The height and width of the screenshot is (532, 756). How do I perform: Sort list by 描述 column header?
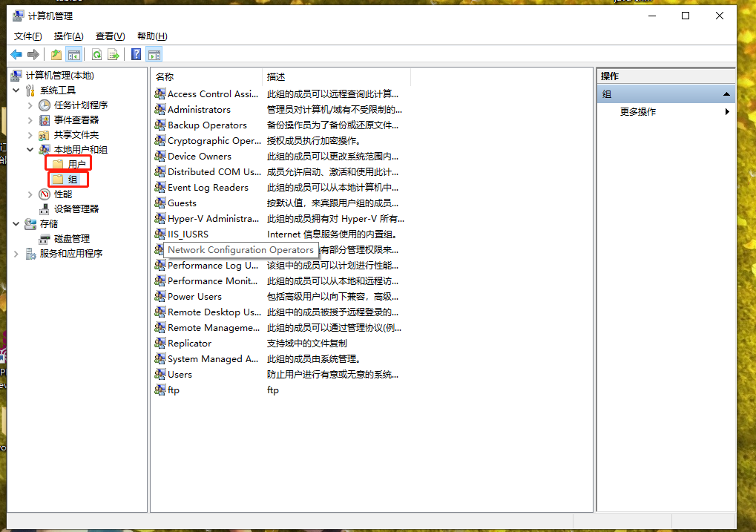(336, 76)
